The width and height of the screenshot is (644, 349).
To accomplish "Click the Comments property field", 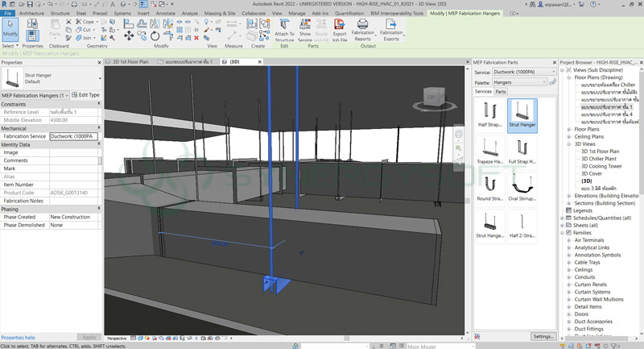I will (x=74, y=160).
